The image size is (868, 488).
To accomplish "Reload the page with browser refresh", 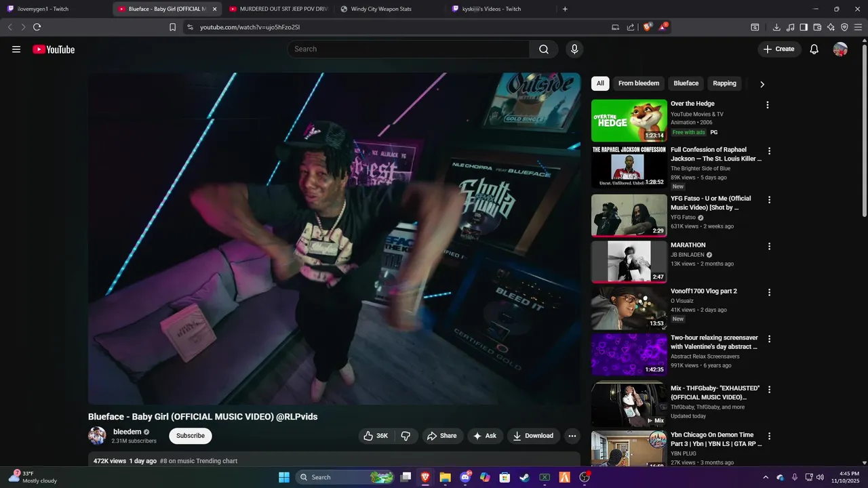I will pyautogui.click(x=37, y=27).
